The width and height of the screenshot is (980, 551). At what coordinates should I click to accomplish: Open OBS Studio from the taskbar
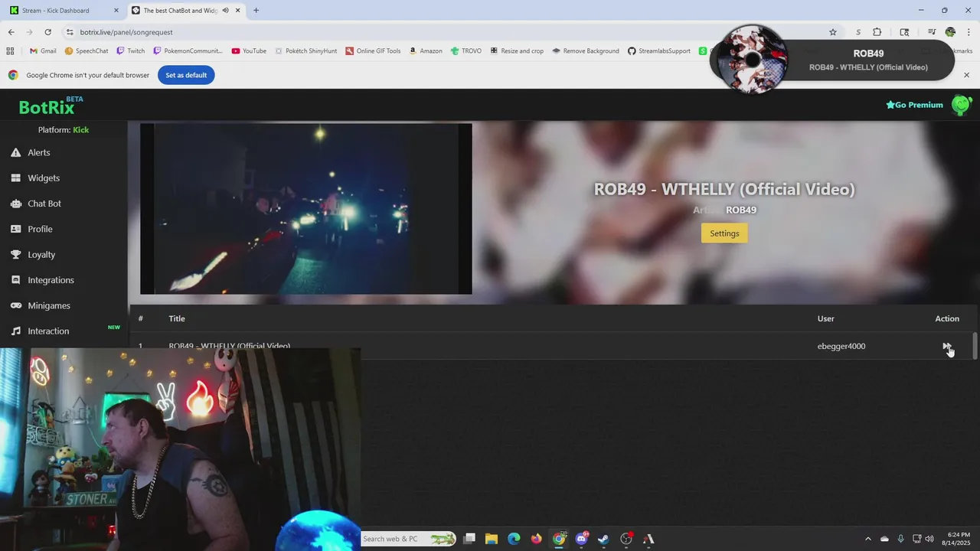pyautogui.click(x=626, y=539)
